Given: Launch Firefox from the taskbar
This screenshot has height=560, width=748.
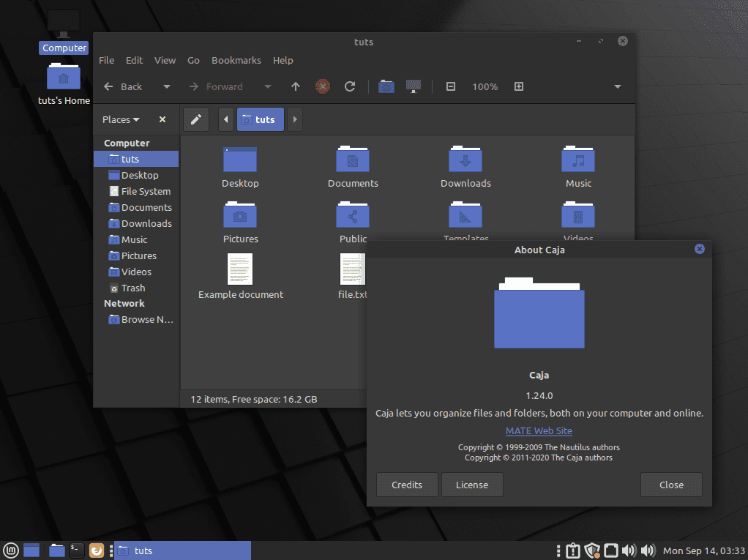Looking at the screenshot, I should click(x=96, y=550).
